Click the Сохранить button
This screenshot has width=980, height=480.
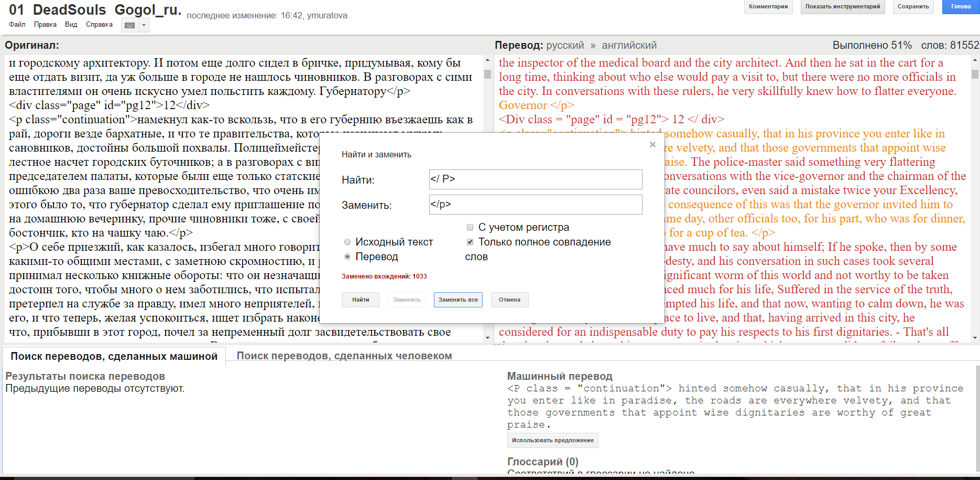(x=913, y=7)
